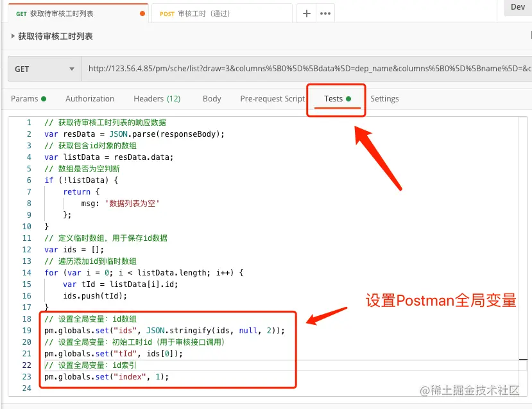Click line 7 'return {' statement
Image resolution: width=532 pixels, height=409 pixels.
82,192
